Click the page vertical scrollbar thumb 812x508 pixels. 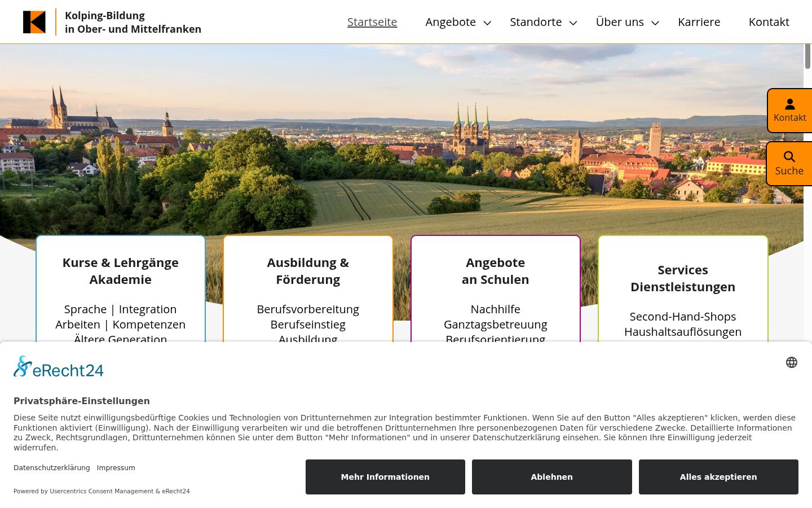[x=807, y=56]
